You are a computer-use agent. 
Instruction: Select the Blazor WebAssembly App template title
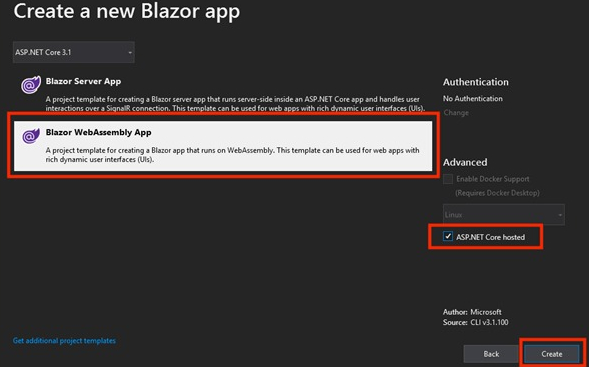[x=98, y=132]
